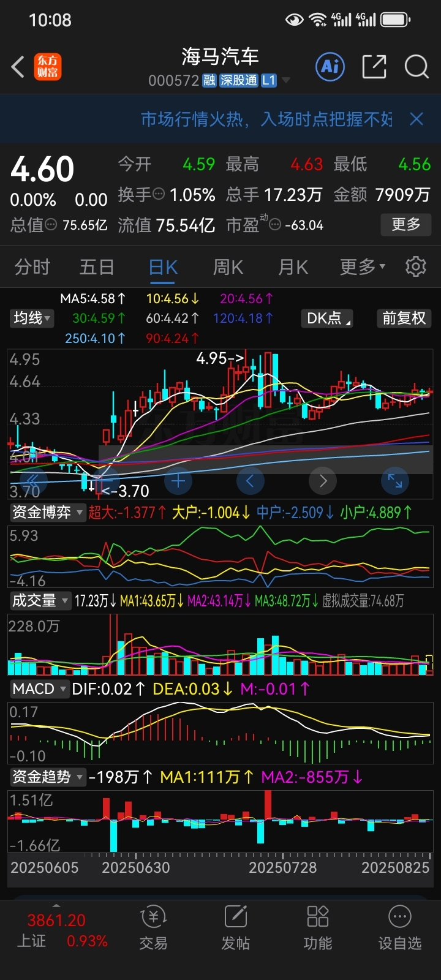This screenshot has width=441, height=980.
Task: Tap the 小户:4.889 value
Action: 376,513
